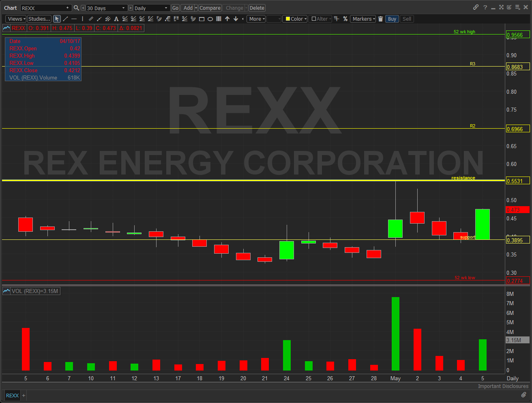Select the R2 line label

472,126
